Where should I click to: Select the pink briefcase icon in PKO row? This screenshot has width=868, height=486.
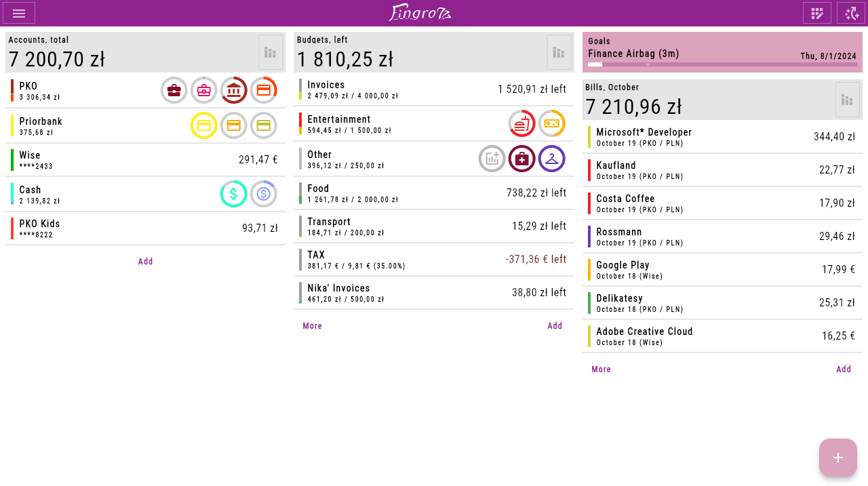204,90
